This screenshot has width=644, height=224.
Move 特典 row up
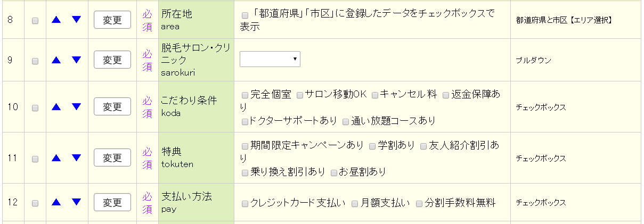(56, 158)
